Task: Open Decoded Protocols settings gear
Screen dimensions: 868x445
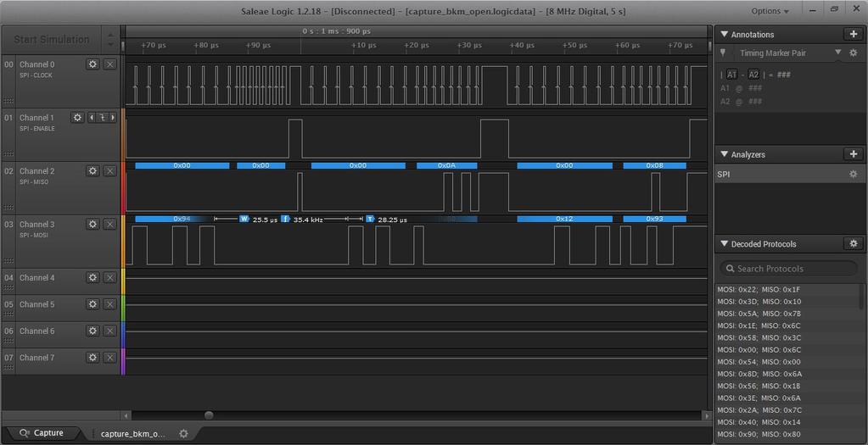Action: tap(853, 244)
